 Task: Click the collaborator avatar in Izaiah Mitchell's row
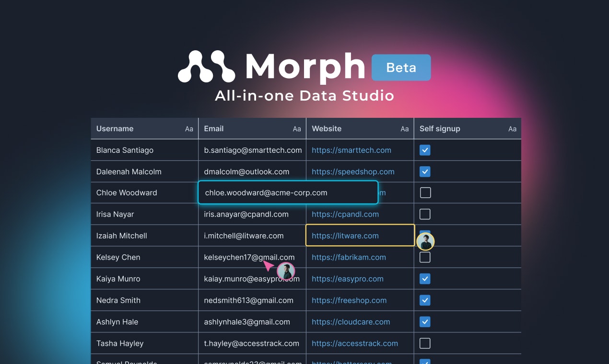[425, 241]
